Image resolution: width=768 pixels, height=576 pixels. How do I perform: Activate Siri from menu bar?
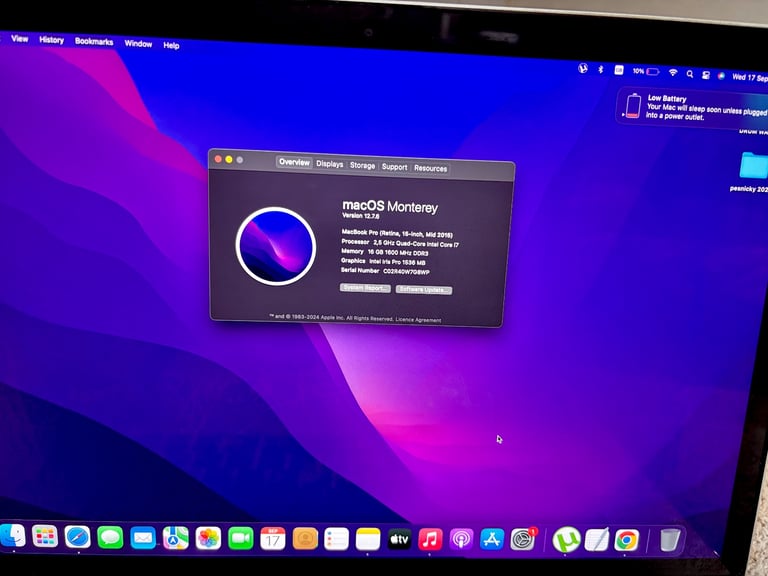[x=721, y=76]
